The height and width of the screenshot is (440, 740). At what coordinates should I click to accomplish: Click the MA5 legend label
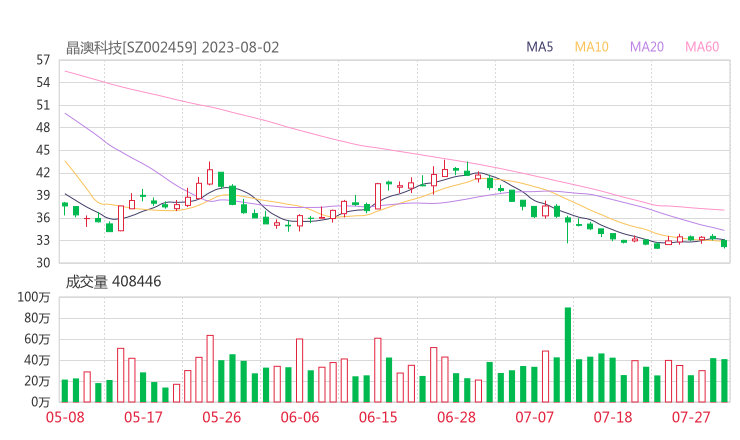[x=539, y=47]
